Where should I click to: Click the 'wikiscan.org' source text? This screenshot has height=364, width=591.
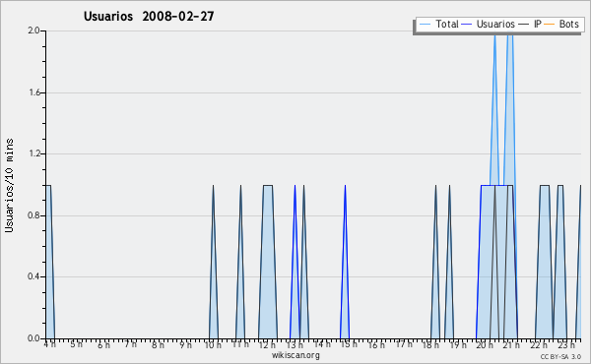(295, 355)
